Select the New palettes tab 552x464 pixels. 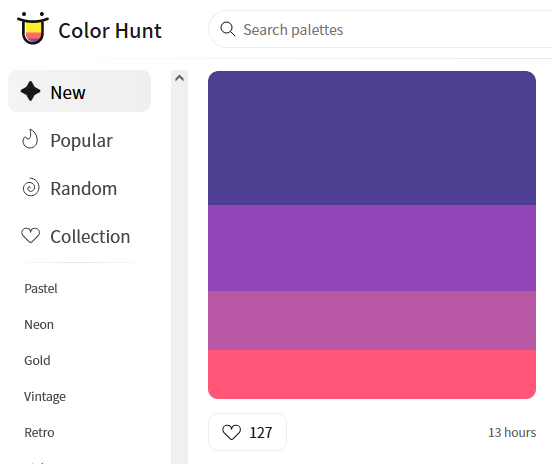(x=79, y=91)
